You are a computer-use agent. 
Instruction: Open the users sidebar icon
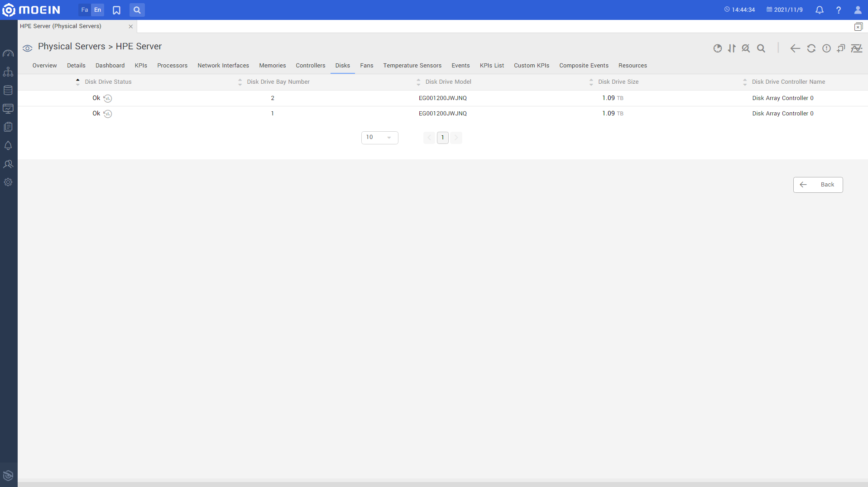coord(8,164)
